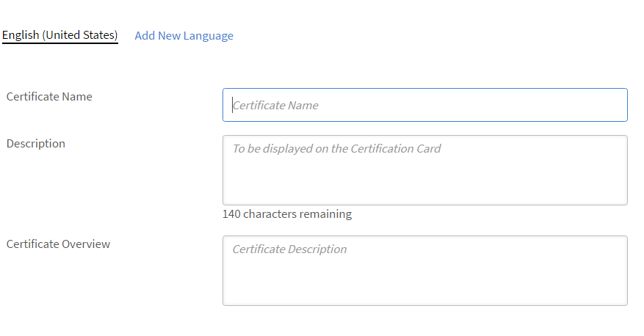Click the Add New Language link

(x=184, y=36)
